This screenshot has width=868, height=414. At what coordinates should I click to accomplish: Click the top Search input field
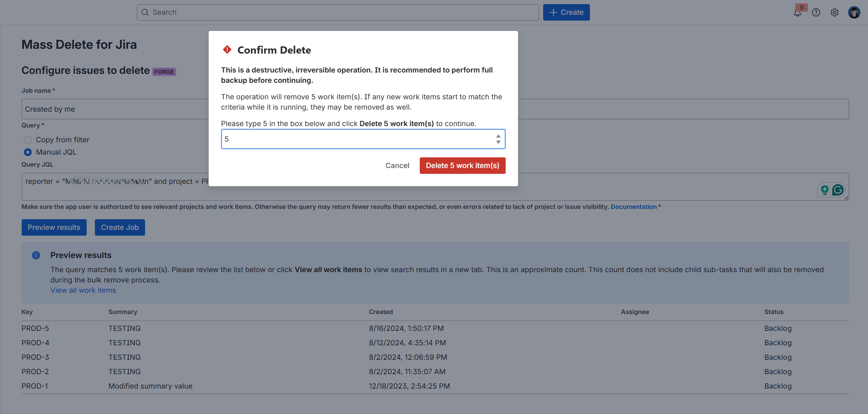pos(338,12)
